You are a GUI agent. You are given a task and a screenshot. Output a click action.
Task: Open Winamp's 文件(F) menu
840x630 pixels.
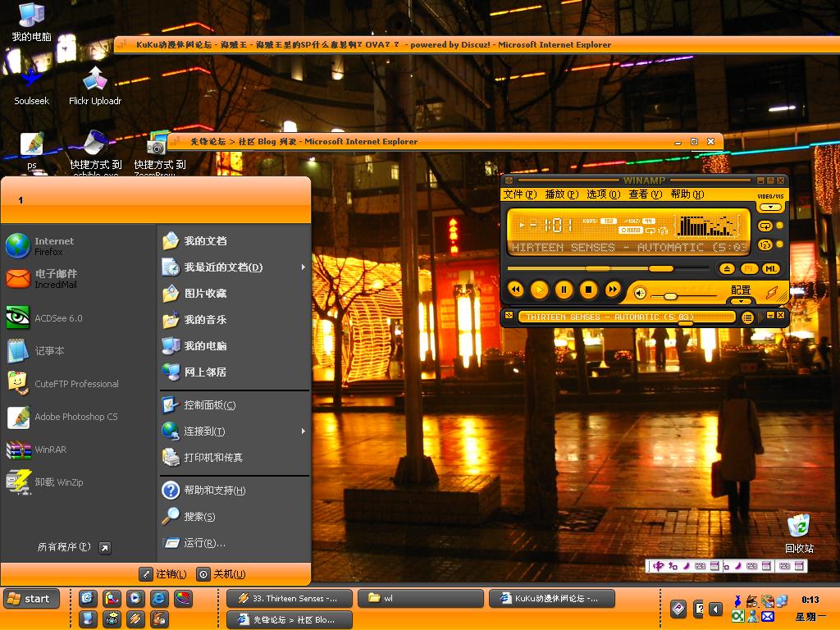point(519,194)
